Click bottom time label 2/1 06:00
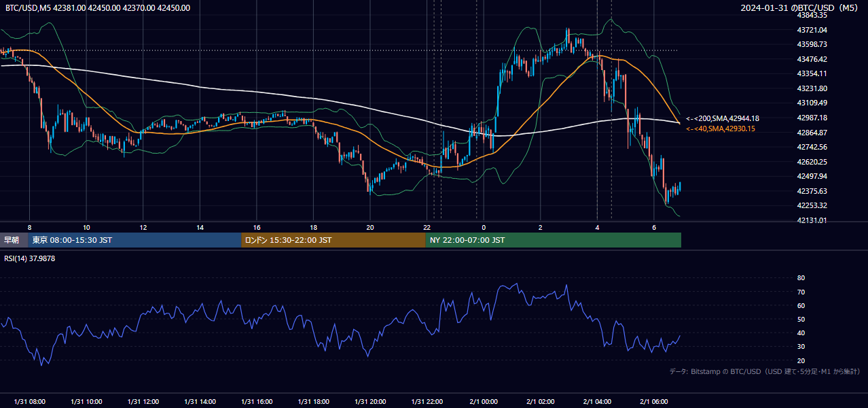The height and width of the screenshot is (408, 868). coord(654,402)
